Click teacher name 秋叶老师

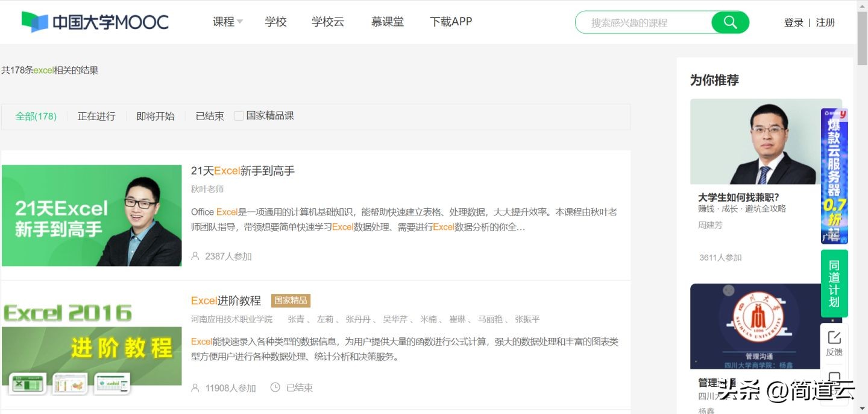[207, 189]
